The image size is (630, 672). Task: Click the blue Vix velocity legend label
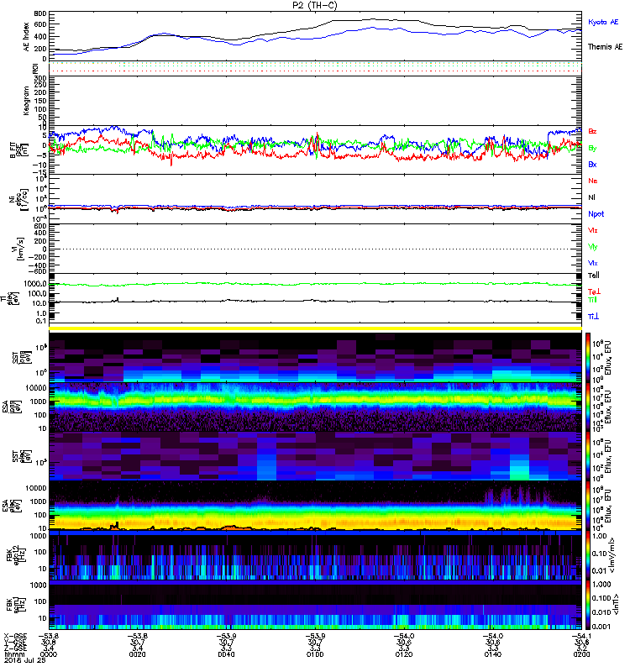(x=593, y=263)
